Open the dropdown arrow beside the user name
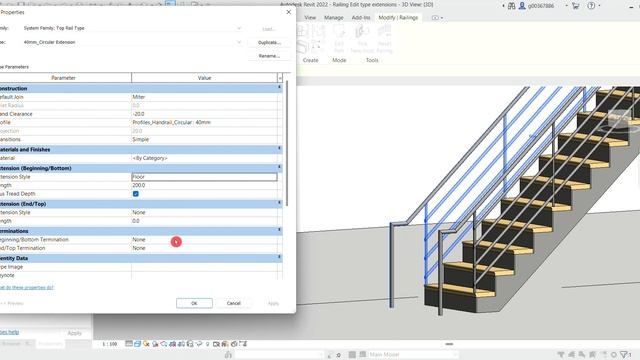This screenshot has width=640, height=360. click(567, 6)
